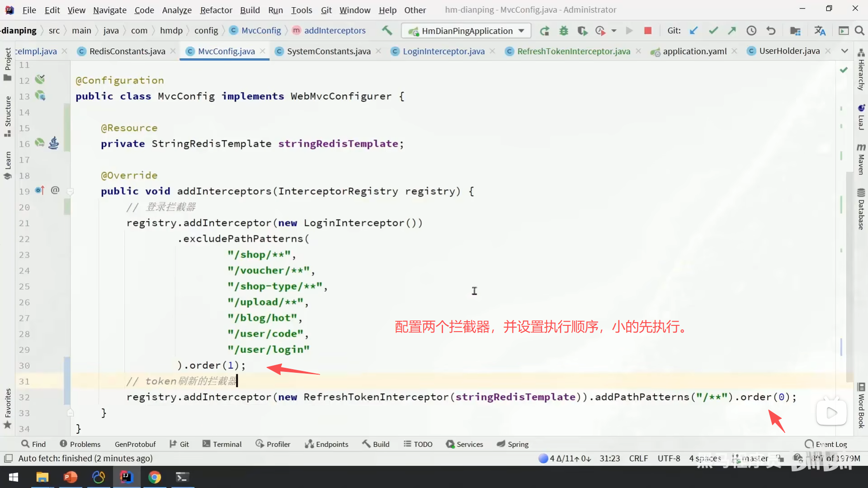868x488 pixels.
Task: Open Search Everywhere magnifier icon
Action: pos(859,31)
